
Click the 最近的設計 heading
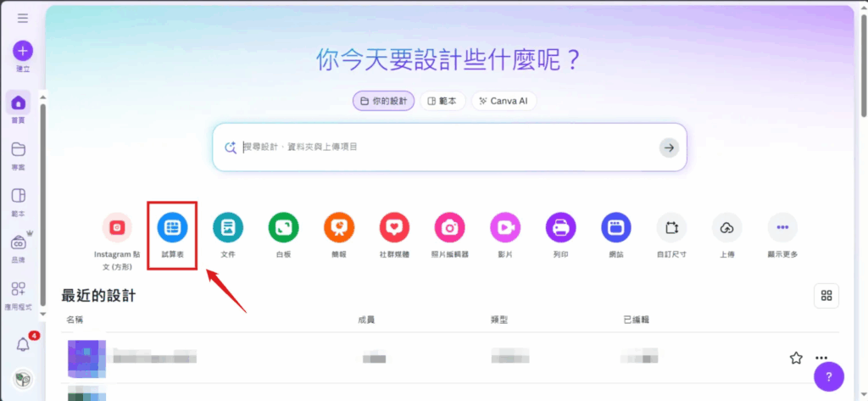coord(98,295)
